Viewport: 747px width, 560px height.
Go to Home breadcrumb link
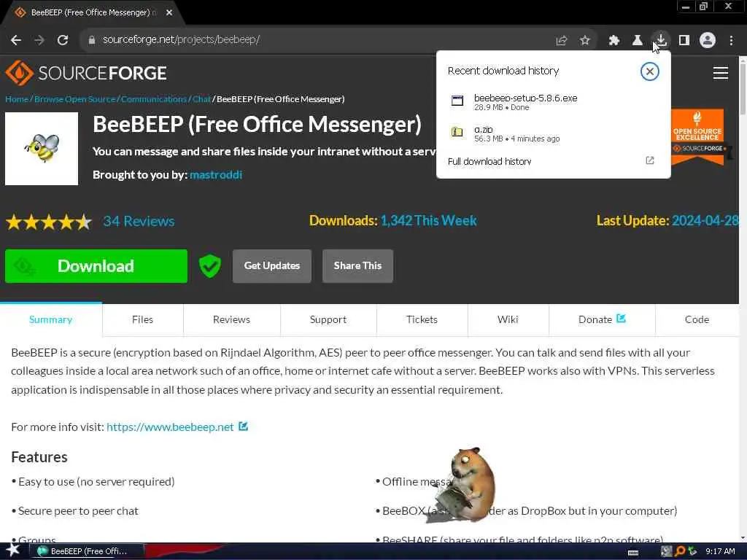pos(17,99)
